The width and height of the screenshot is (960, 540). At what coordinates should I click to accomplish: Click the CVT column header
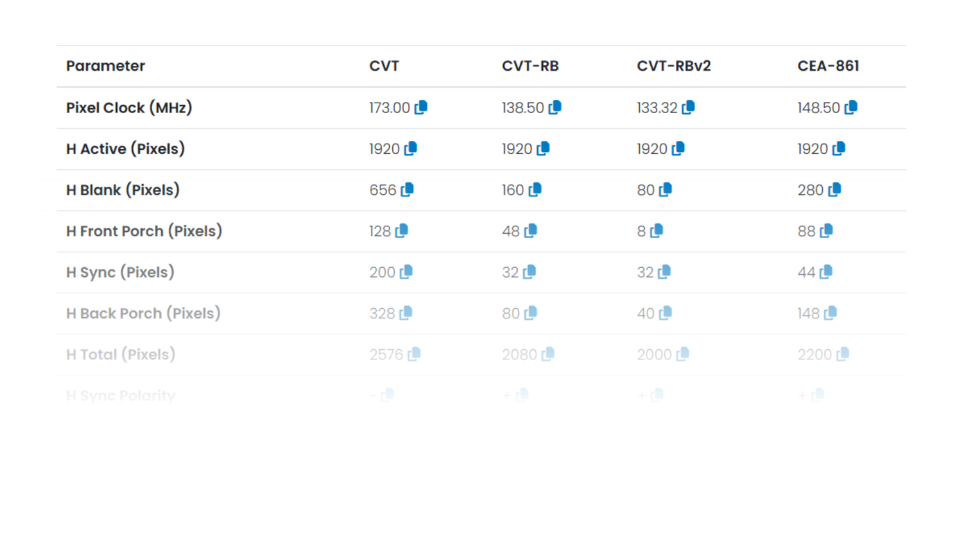pos(384,66)
